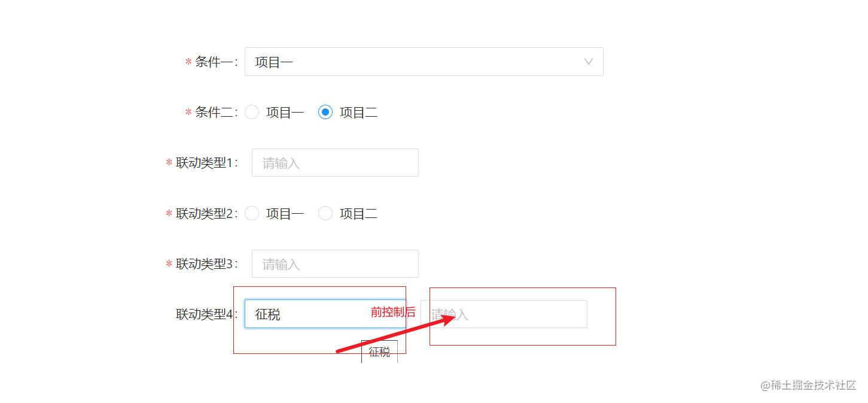The image size is (868, 403).
Task: Select the 项目一 radio under 条件二
Action: [252, 112]
